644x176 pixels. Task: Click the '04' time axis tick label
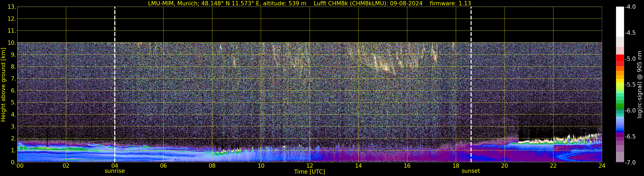tap(115, 166)
